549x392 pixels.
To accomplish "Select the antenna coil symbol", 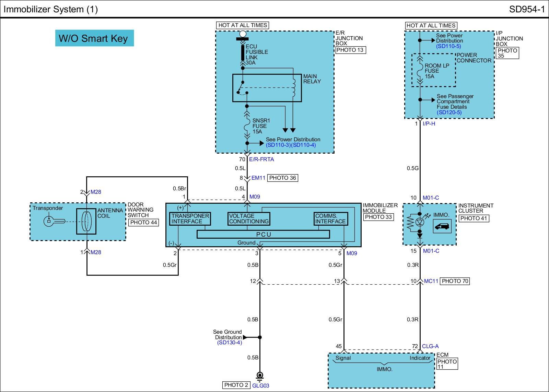I will point(86,221).
